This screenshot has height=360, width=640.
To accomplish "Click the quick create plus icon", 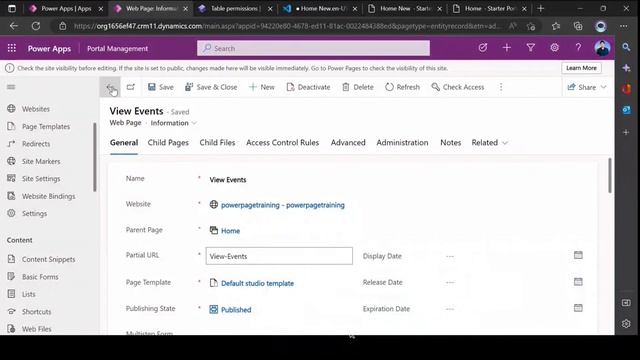I will (507, 48).
